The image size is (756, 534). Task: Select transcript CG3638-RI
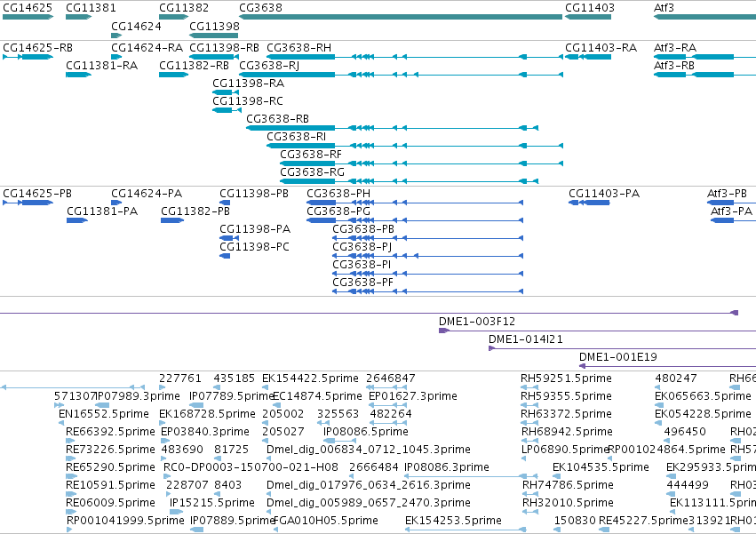tap(415, 146)
